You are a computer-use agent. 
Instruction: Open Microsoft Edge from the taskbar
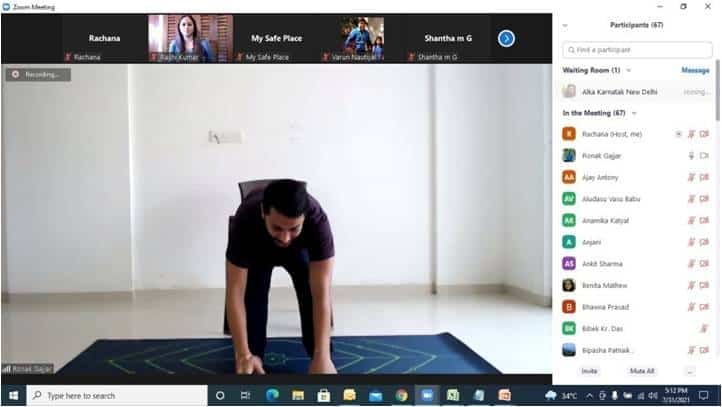click(271, 396)
